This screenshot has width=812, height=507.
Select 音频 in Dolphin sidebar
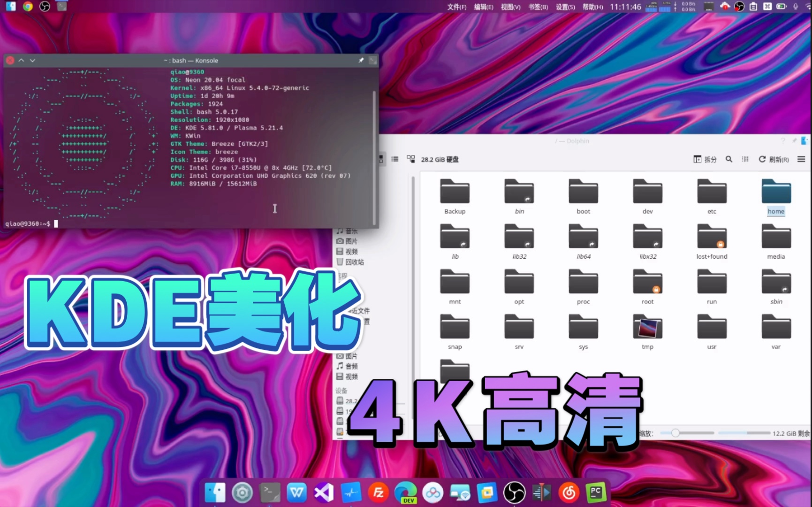point(347,366)
